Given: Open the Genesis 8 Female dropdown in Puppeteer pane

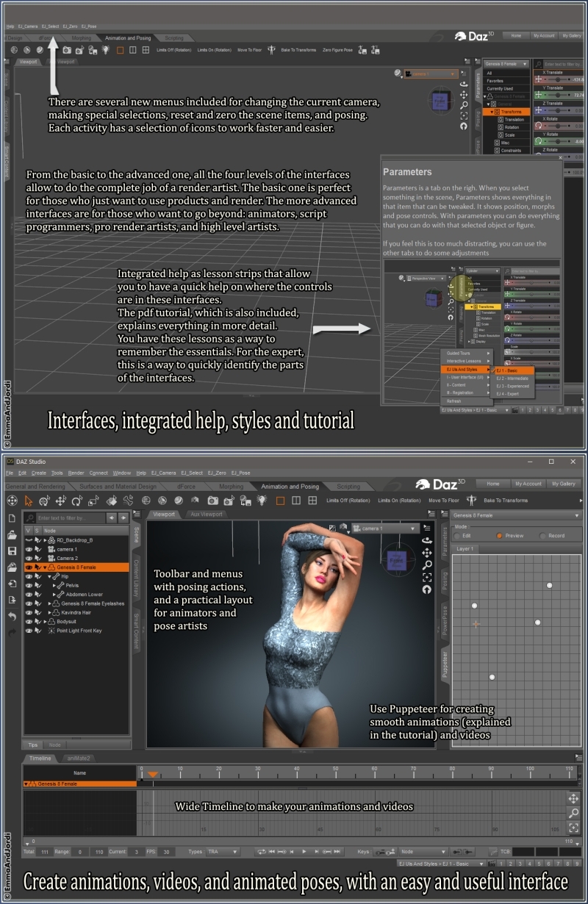Looking at the screenshot, I should 516,515.
